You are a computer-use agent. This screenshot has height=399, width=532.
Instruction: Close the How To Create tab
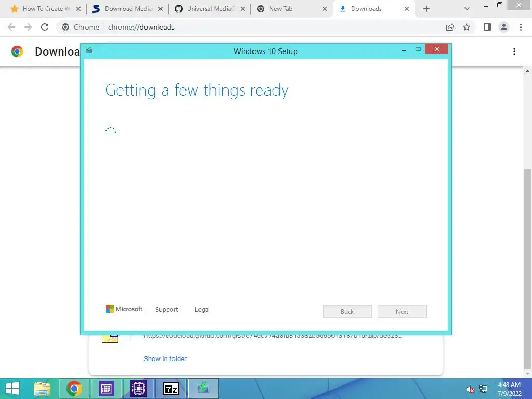pyautogui.click(x=78, y=9)
